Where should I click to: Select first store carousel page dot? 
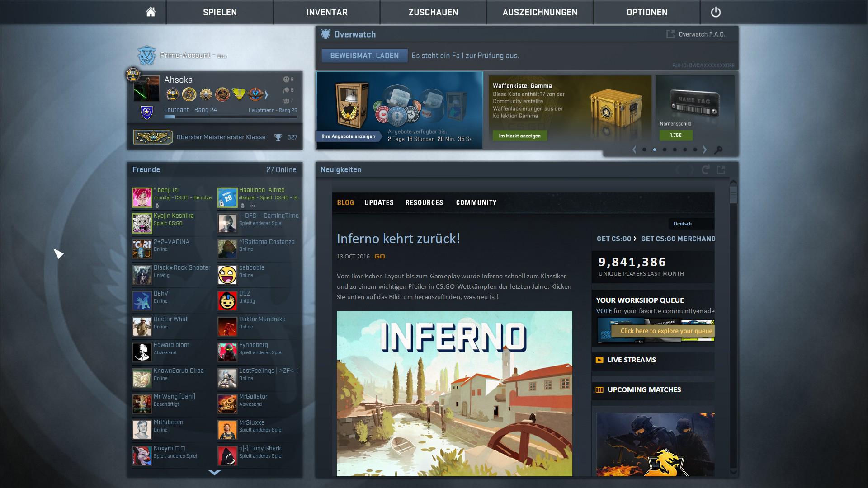coord(644,150)
